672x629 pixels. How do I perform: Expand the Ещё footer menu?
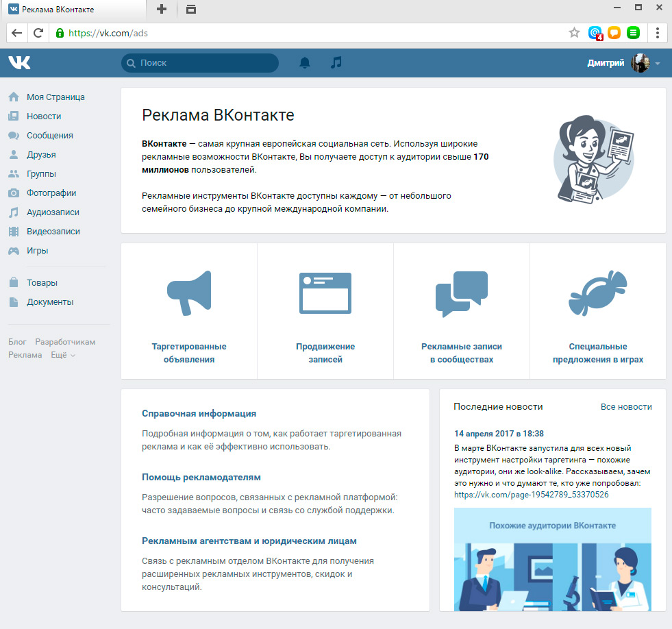click(x=63, y=355)
